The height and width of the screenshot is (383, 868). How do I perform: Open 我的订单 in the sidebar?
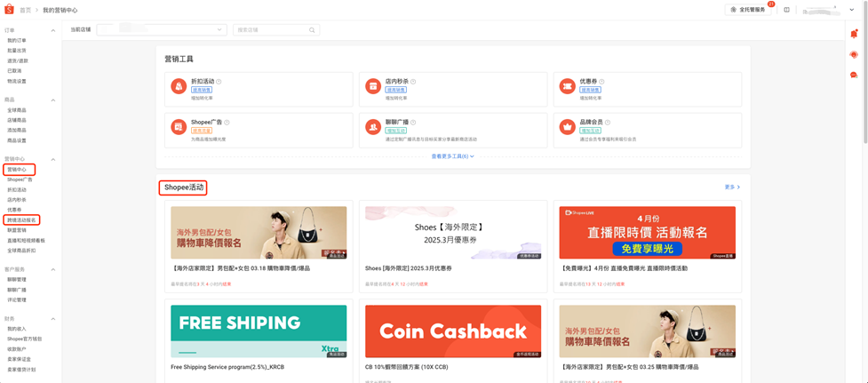pos(17,40)
